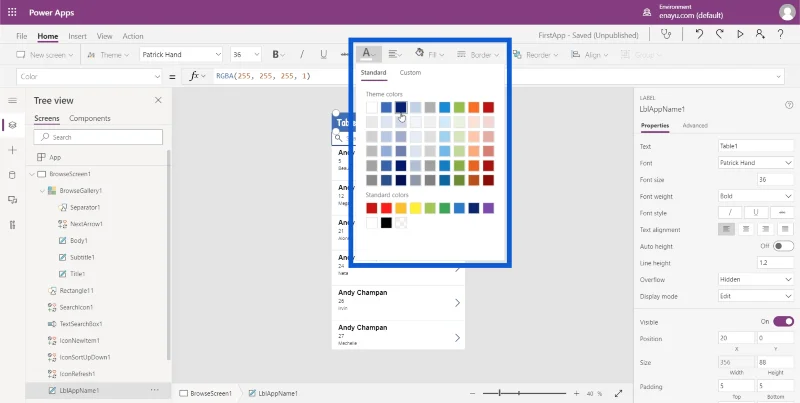
Task: Select Rectangle11 in the tree view
Action: [x=77, y=291]
